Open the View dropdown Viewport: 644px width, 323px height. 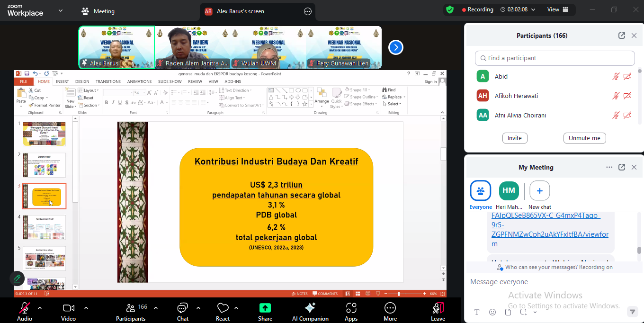558,9
